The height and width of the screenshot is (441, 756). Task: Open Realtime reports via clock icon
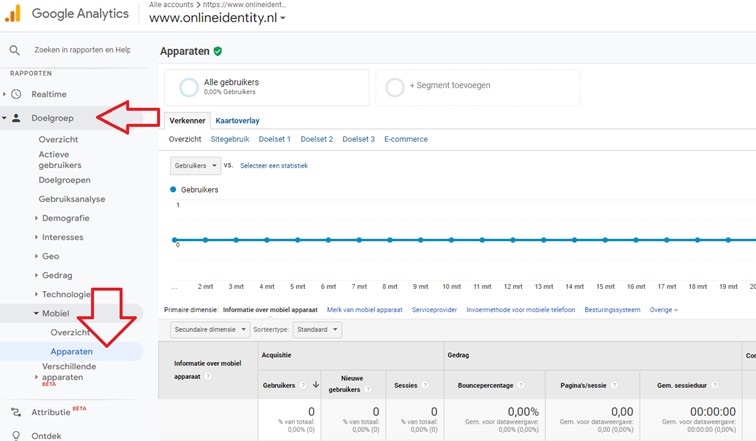point(16,94)
